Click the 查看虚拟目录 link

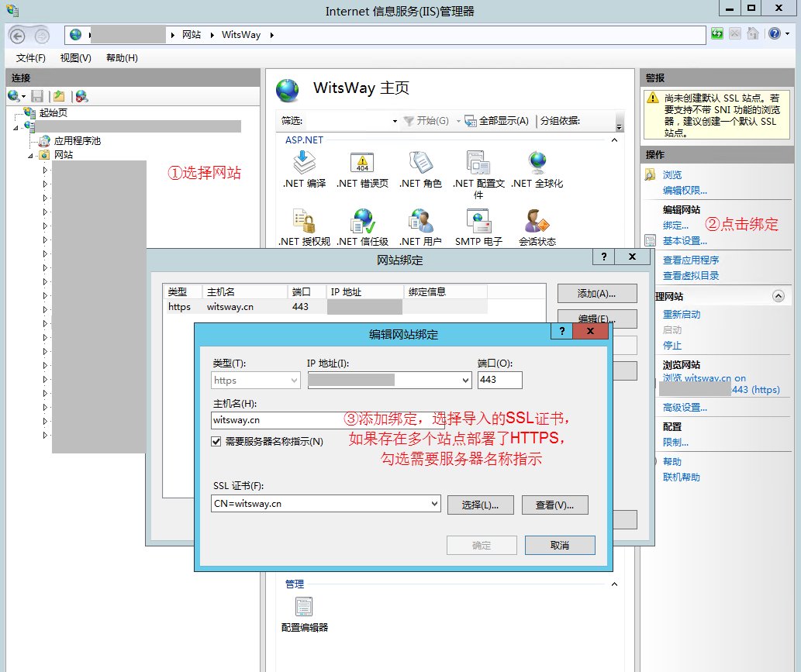pos(691,276)
